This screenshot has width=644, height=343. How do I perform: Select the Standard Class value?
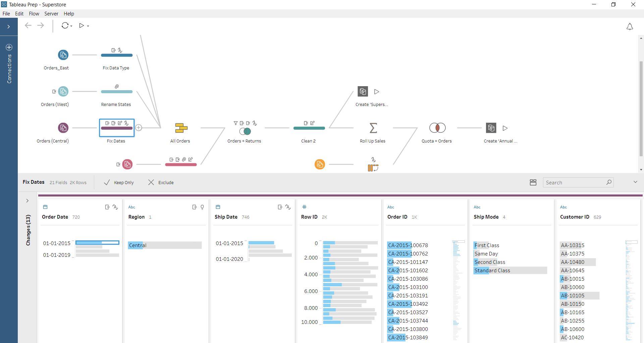click(510, 270)
